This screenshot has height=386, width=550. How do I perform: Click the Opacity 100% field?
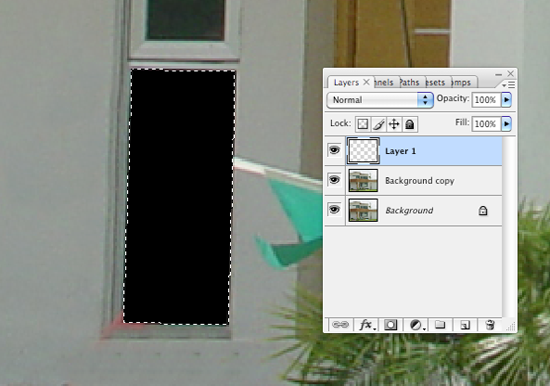tap(487, 100)
